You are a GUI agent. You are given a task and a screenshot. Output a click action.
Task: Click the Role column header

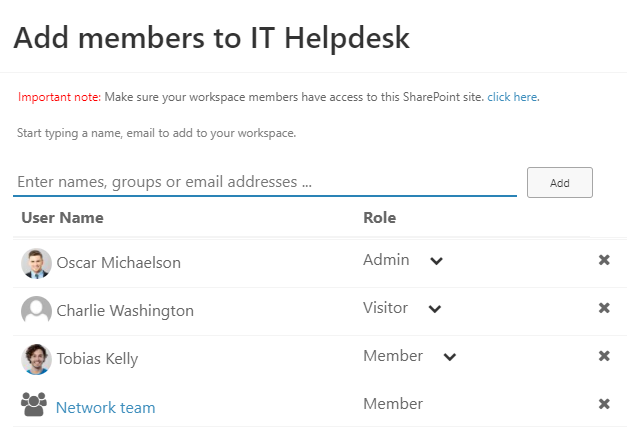[379, 218]
